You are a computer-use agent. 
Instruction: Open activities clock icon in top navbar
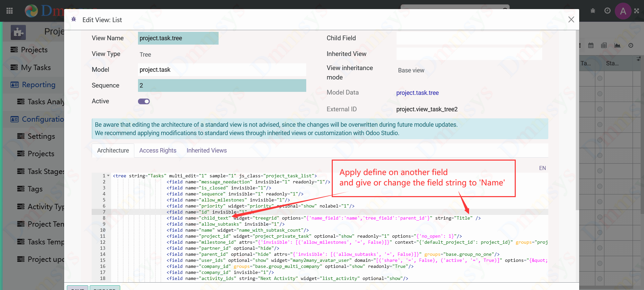point(607,11)
